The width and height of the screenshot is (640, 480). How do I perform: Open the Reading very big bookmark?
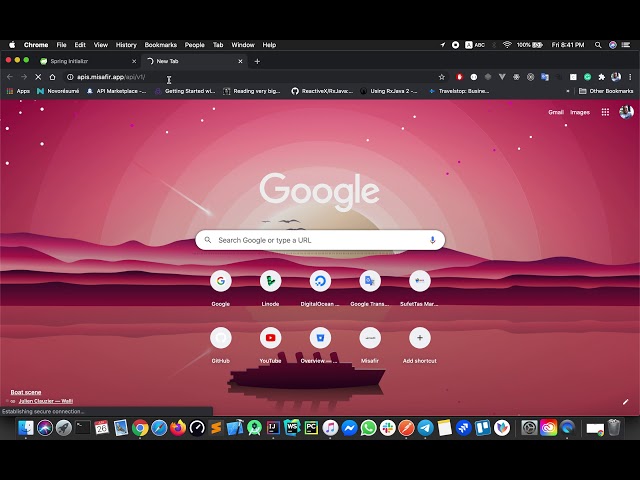[252, 91]
